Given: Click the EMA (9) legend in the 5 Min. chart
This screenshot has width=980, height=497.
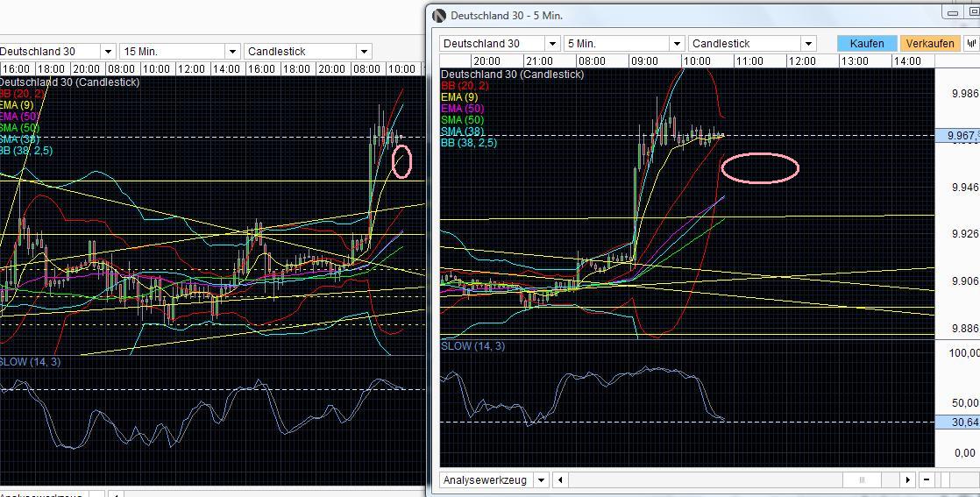Looking at the screenshot, I should (x=459, y=97).
